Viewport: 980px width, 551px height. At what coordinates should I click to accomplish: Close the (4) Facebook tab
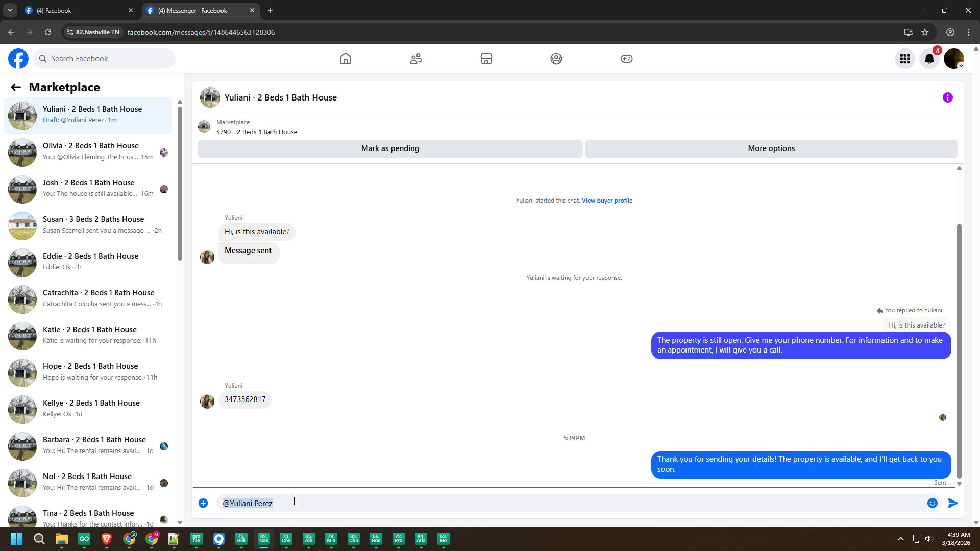coord(131,10)
